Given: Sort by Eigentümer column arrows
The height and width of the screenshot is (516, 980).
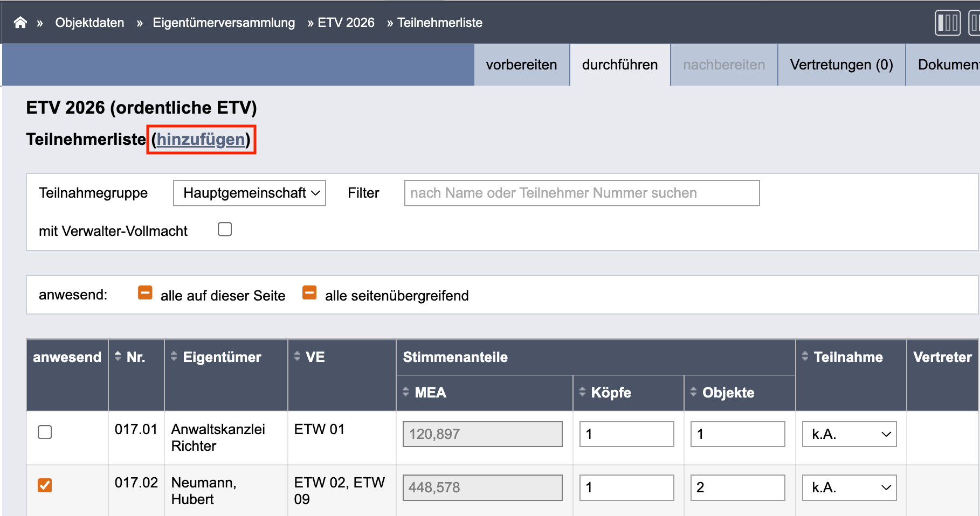Looking at the screenshot, I should [174, 356].
